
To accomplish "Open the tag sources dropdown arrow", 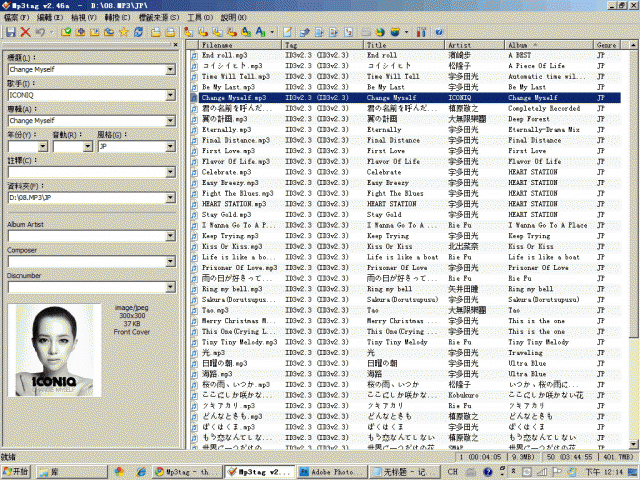I will coord(406,32).
